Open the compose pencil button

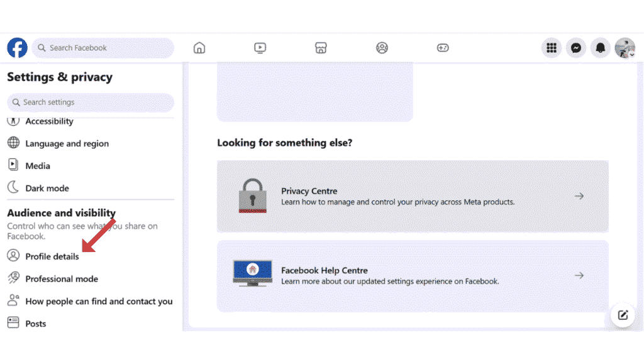tap(623, 315)
